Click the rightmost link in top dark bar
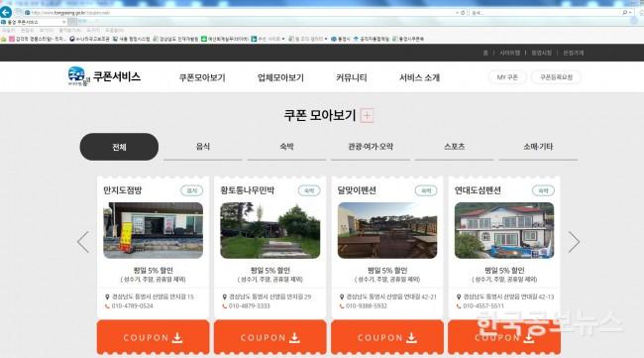 point(573,53)
